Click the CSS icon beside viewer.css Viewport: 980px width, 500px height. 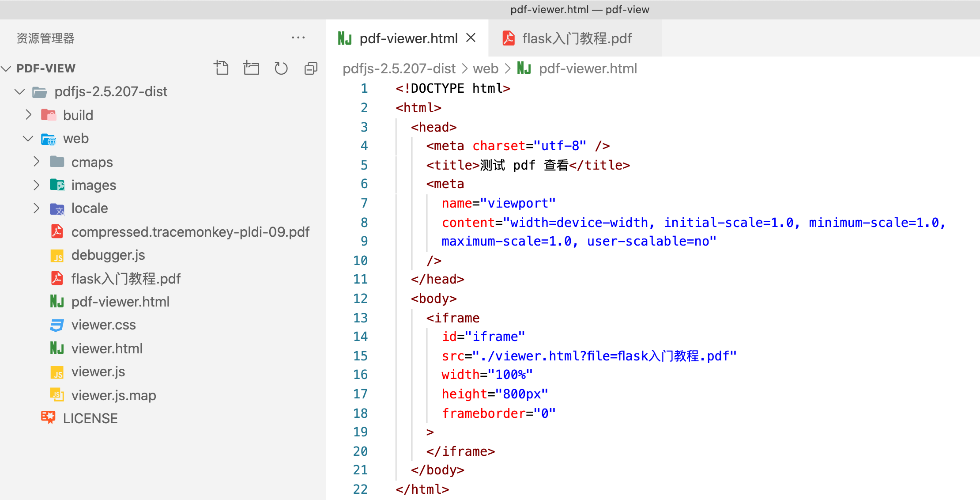pyautogui.click(x=57, y=325)
